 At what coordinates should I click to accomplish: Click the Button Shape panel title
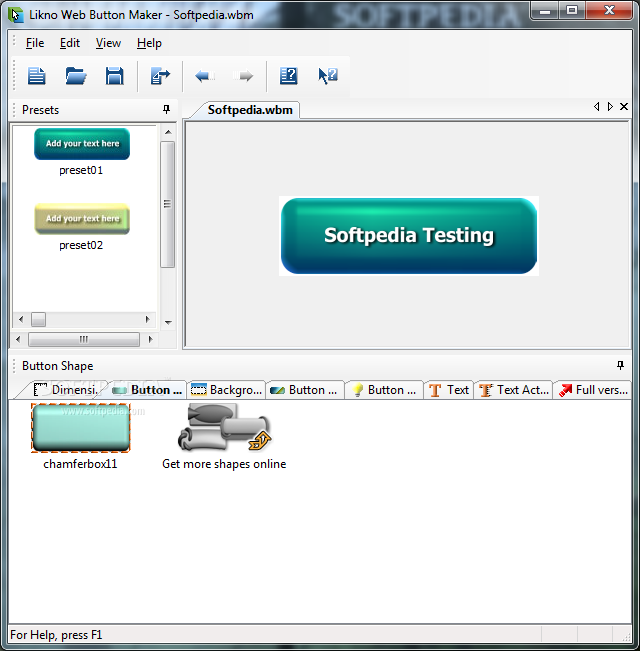[58, 366]
